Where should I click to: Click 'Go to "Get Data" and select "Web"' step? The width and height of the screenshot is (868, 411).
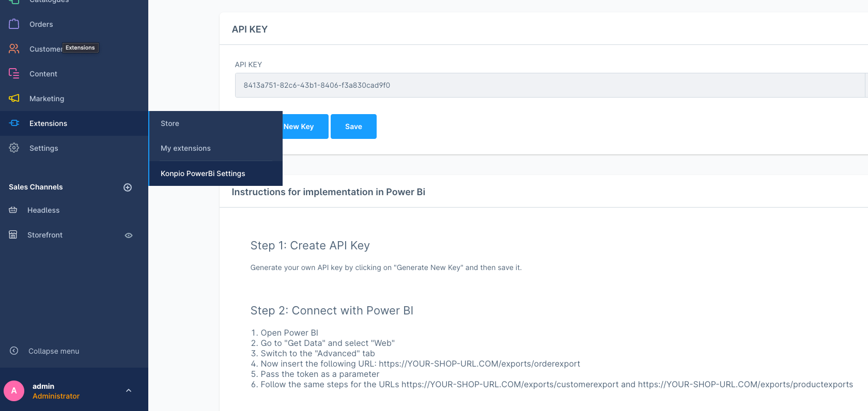(328, 343)
